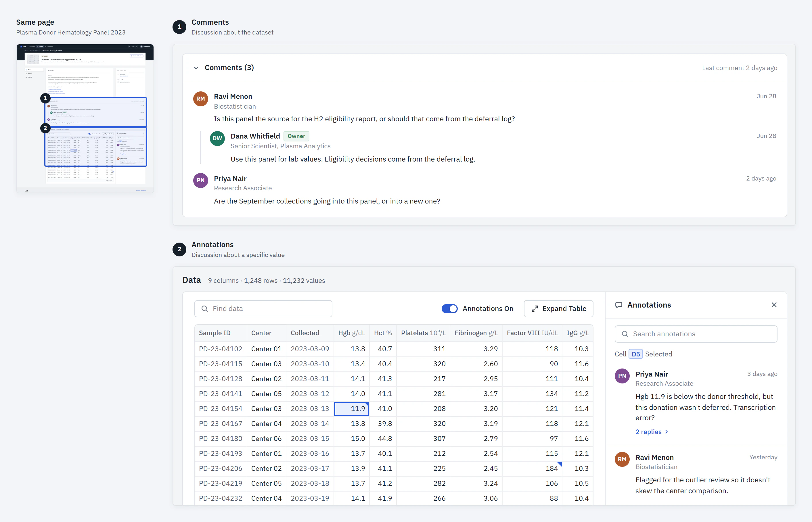Screen dimensions: 812x522
Task: Click the Last comment 2 days ago text
Action: (x=740, y=68)
